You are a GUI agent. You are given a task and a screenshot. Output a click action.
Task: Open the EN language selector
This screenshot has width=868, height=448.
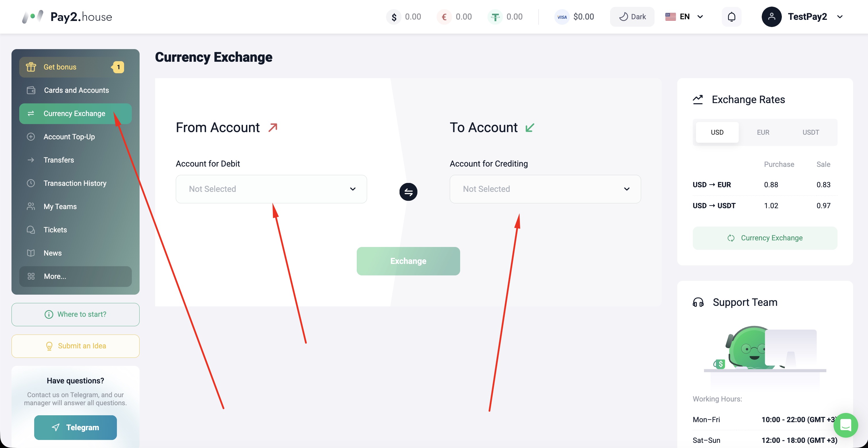click(684, 17)
